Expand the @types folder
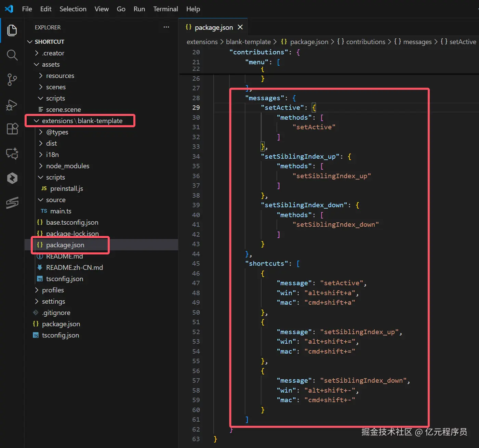The width and height of the screenshot is (479, 448). (101, 132)
